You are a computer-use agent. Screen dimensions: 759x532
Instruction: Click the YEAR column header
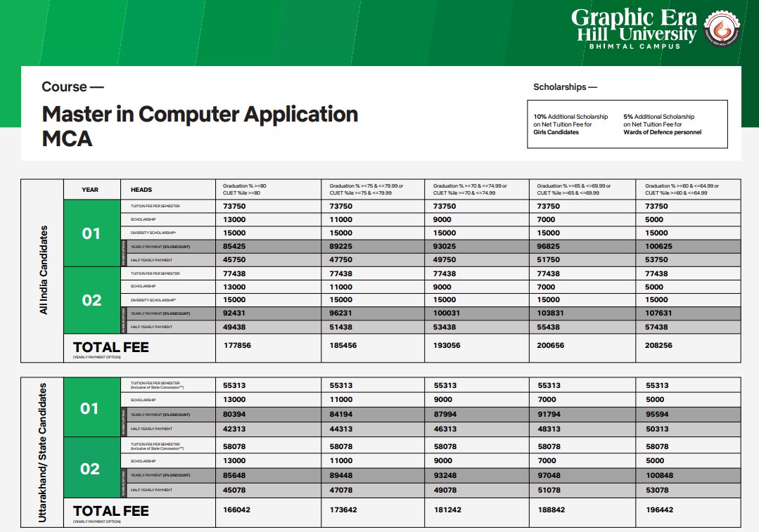coord(90,190)
